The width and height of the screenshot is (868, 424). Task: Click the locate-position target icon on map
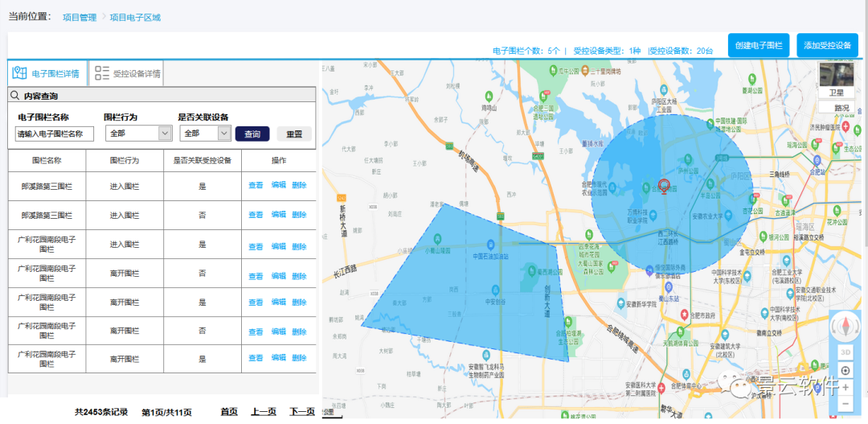click(x=845, y=370)
